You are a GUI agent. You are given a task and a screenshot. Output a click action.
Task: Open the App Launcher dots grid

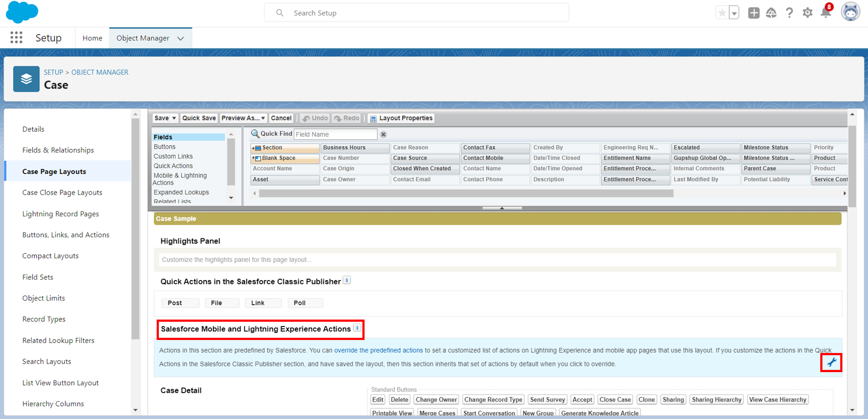pos(16,38)
